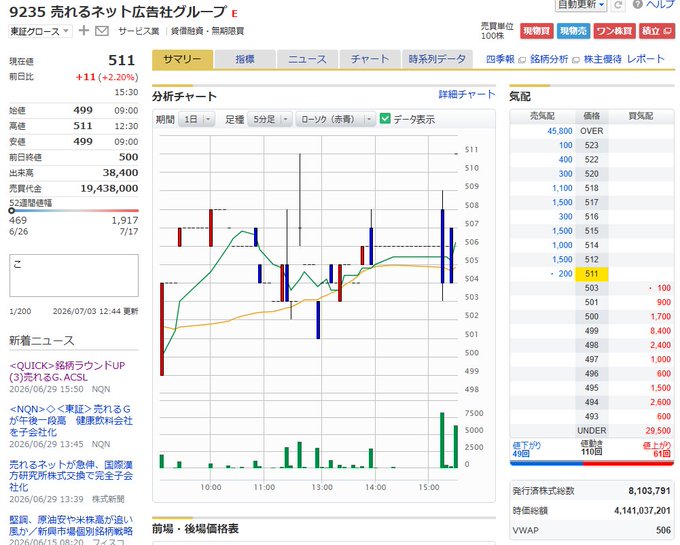Click sell quantity 45,800 at OVER
The width and height of the screenshot is (680, 545).
559,131
